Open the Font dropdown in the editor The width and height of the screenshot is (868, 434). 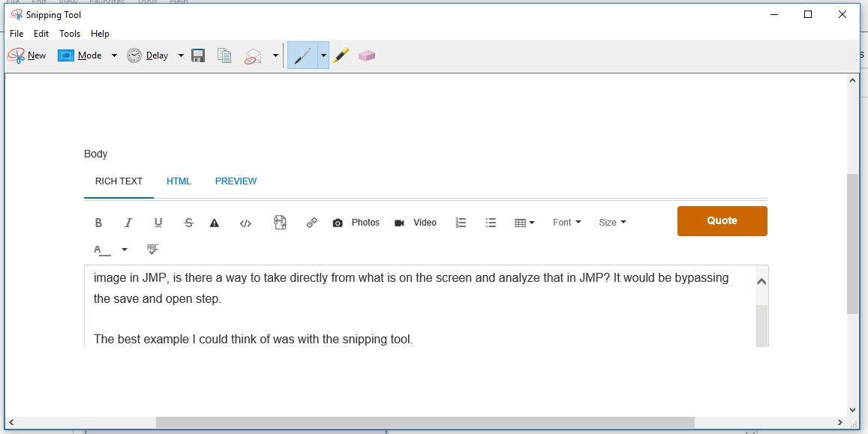point(566,222)
